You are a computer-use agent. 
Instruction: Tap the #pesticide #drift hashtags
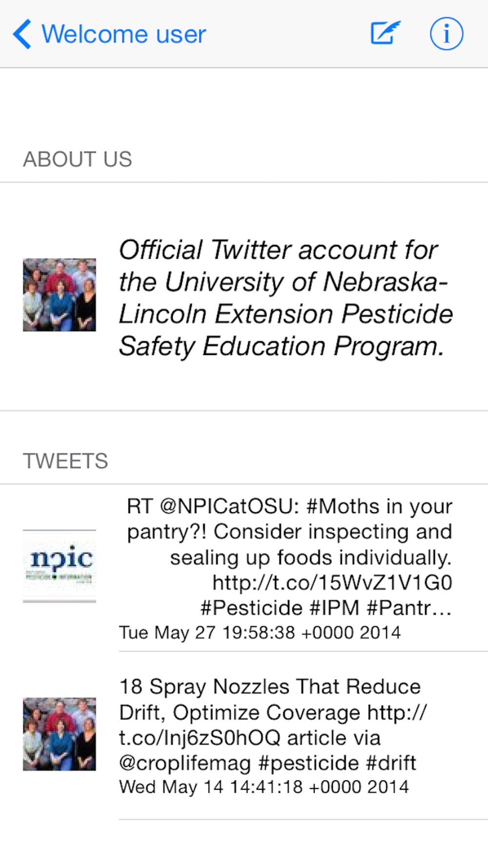coord(337,763)
